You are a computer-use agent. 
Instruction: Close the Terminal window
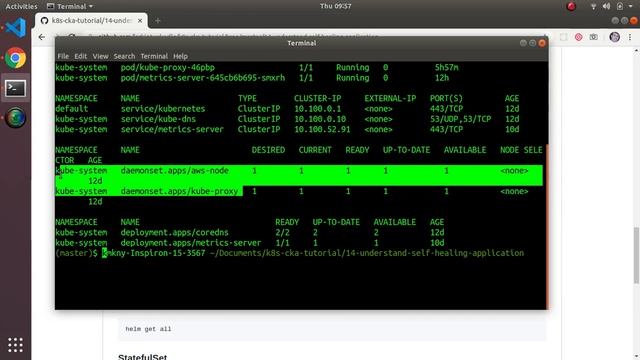pos(542,43)
